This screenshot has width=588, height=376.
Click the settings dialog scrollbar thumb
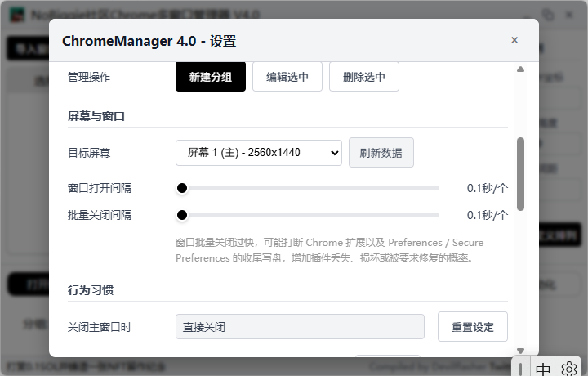520,174
